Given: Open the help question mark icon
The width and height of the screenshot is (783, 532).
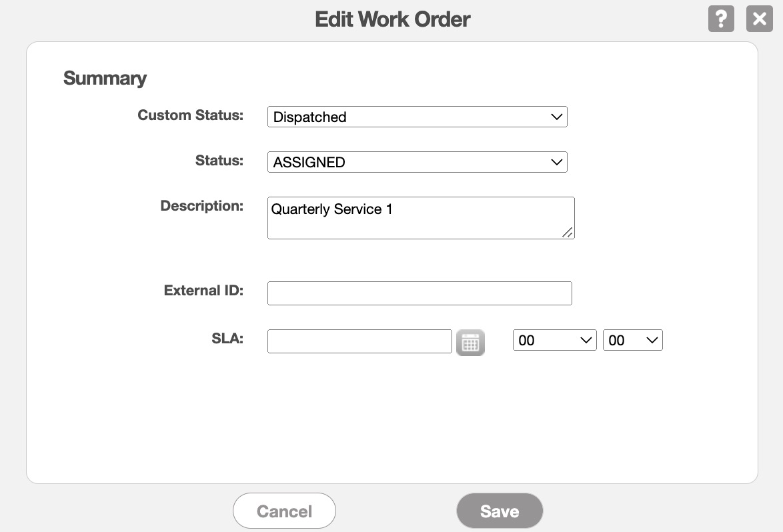Looking at the screenshot, I should click(720, 19).
